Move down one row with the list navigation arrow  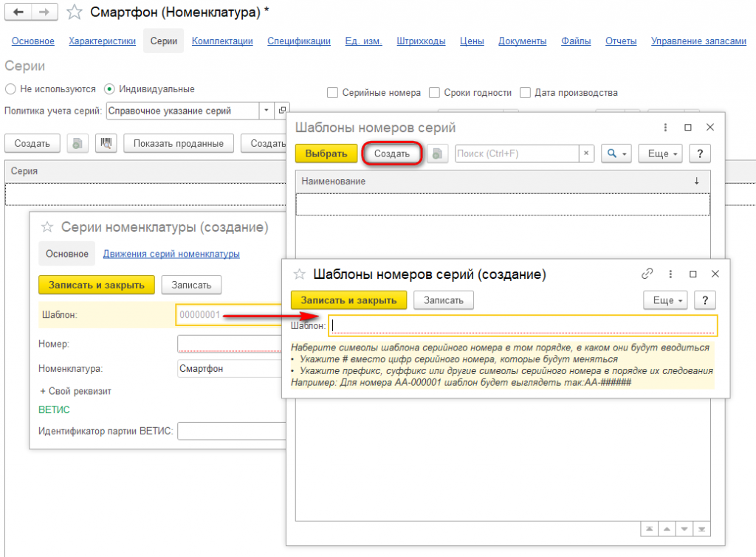[684, 529]
